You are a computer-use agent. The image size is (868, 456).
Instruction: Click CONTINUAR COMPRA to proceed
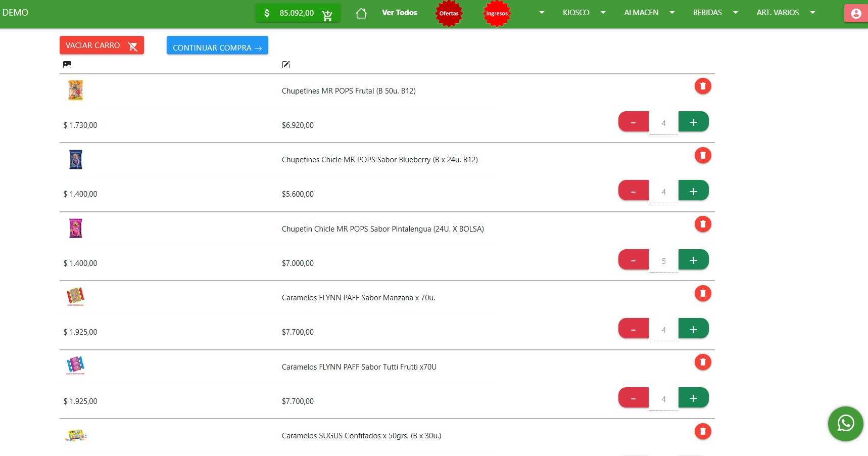pos(217,47)
